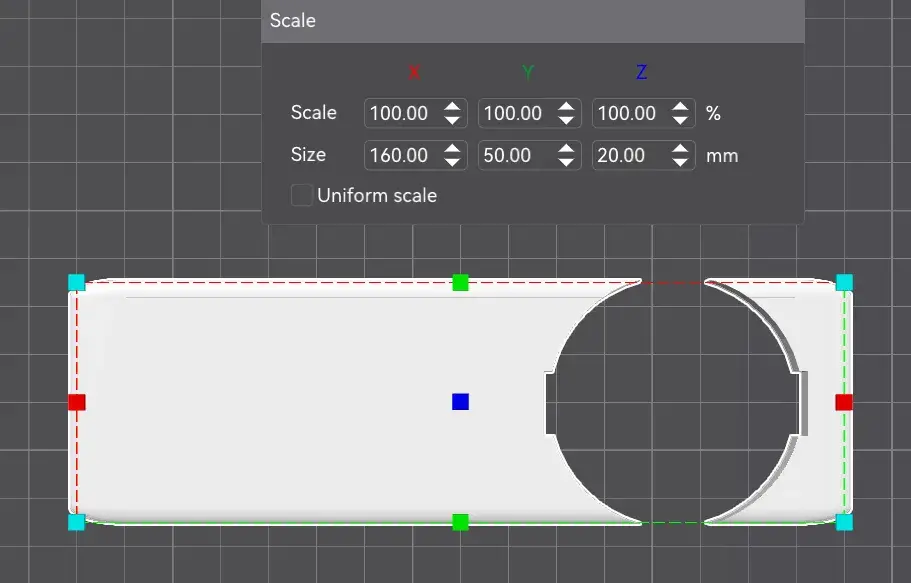Increase the Scale Y percentage with up arrow
This screenshot has width=911, height=583.
[x=566, y=106]
